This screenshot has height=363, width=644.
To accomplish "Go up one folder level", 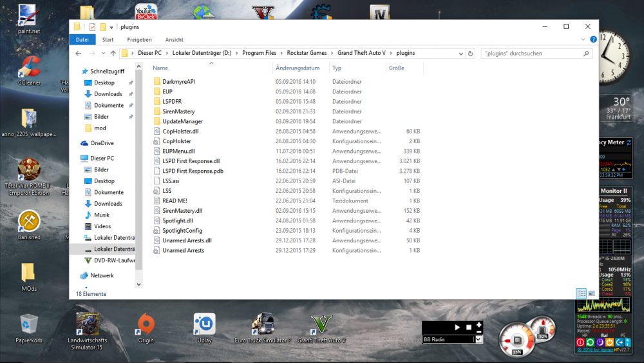I will pos(113,54).
